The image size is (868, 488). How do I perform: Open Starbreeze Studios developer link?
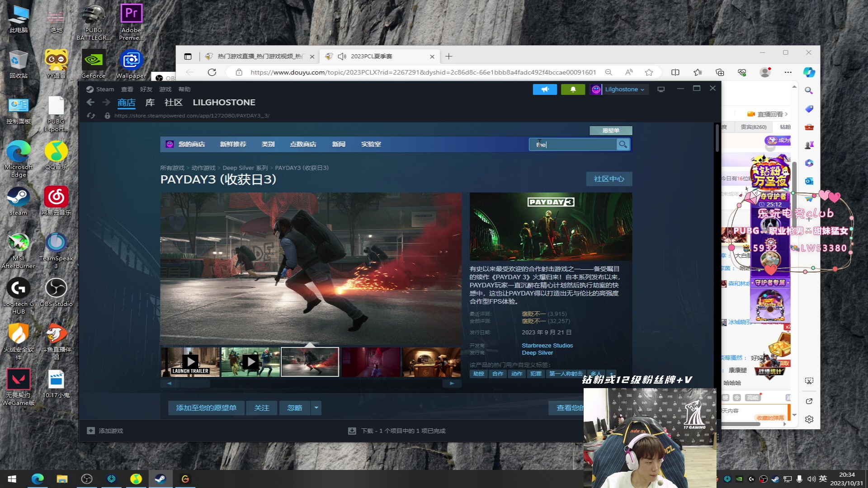(x=547, y=345)
